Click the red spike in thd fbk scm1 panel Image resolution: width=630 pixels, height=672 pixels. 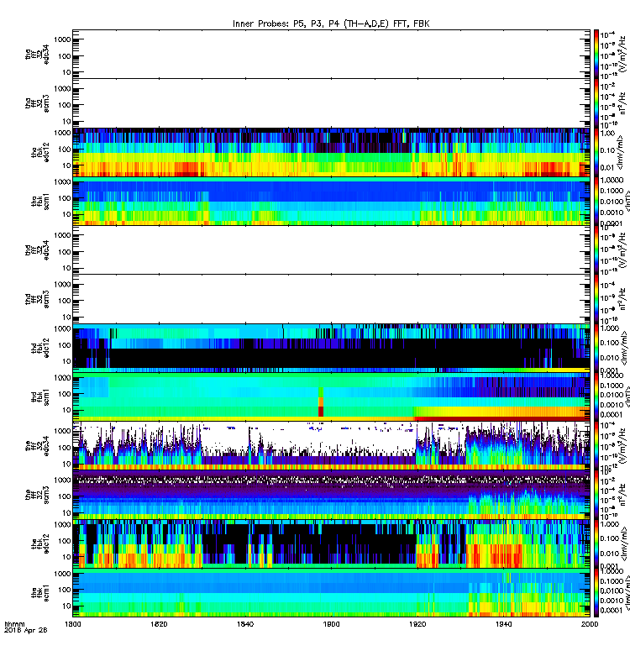tap(321, 407)
